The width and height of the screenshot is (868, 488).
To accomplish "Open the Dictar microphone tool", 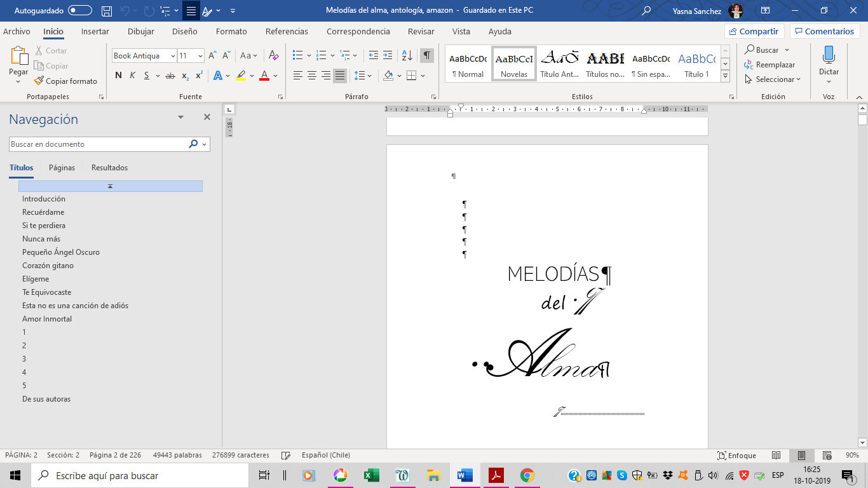I will tap(829, 62).
